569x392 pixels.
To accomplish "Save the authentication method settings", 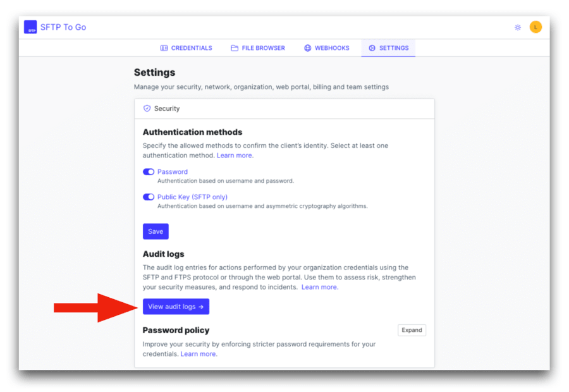I will pyautogui.click(x=156, y=231).
